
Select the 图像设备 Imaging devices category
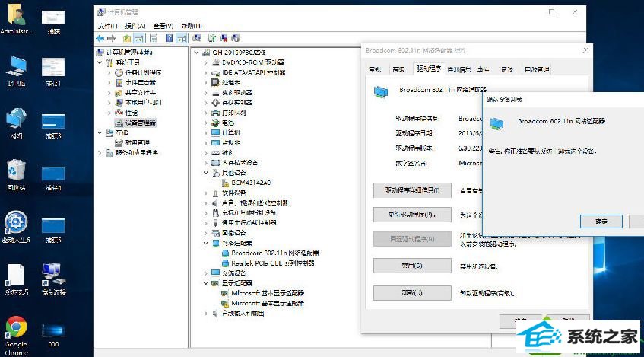(233, 233)
